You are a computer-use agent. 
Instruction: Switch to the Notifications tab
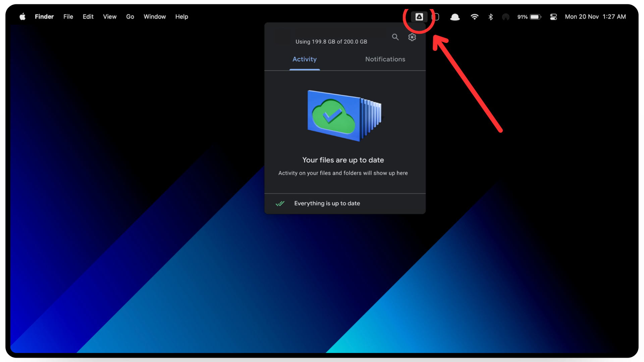pos(385,59)
